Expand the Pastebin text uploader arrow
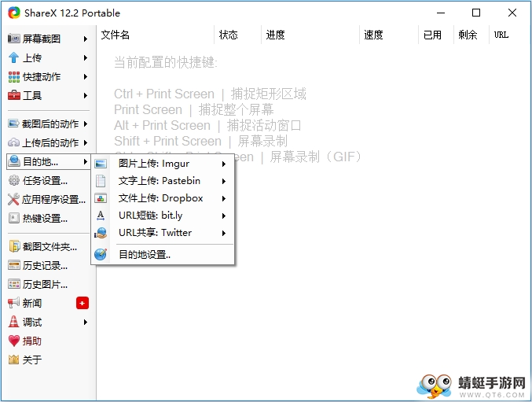This screenshot has width=532, height=402. [x=224, y=181]
